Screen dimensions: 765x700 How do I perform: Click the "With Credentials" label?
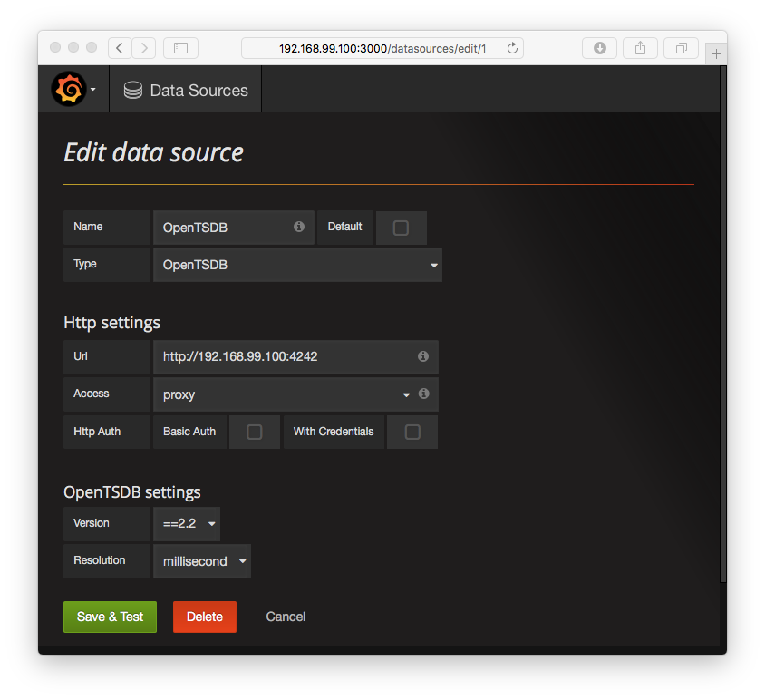click(x=334, y=432)
